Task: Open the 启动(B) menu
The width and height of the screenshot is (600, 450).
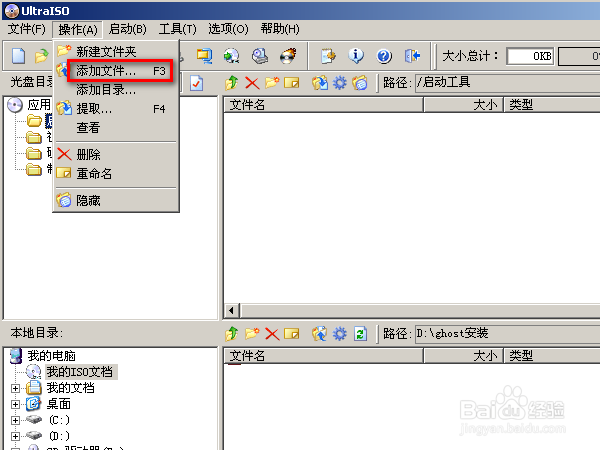Action: (127, 29)
